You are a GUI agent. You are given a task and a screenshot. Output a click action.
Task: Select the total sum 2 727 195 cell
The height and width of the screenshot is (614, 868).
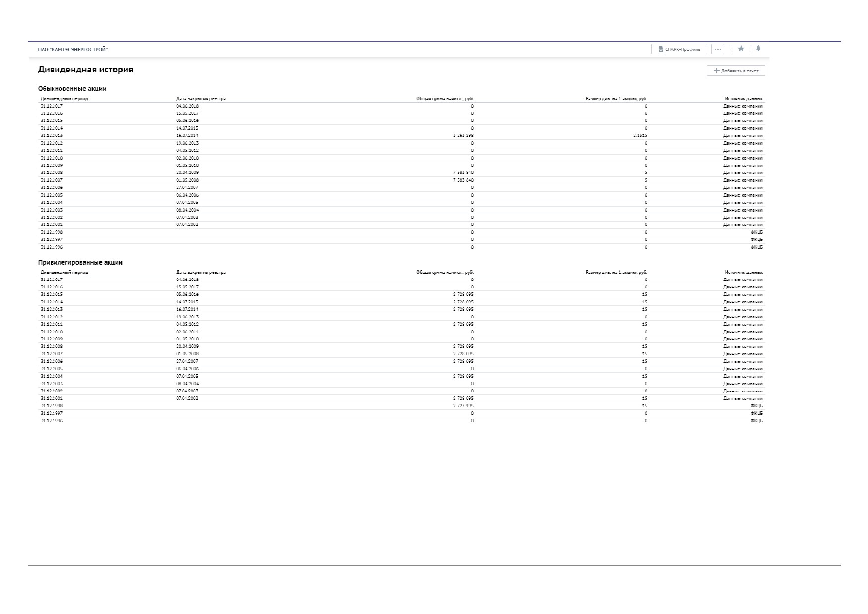463,406
